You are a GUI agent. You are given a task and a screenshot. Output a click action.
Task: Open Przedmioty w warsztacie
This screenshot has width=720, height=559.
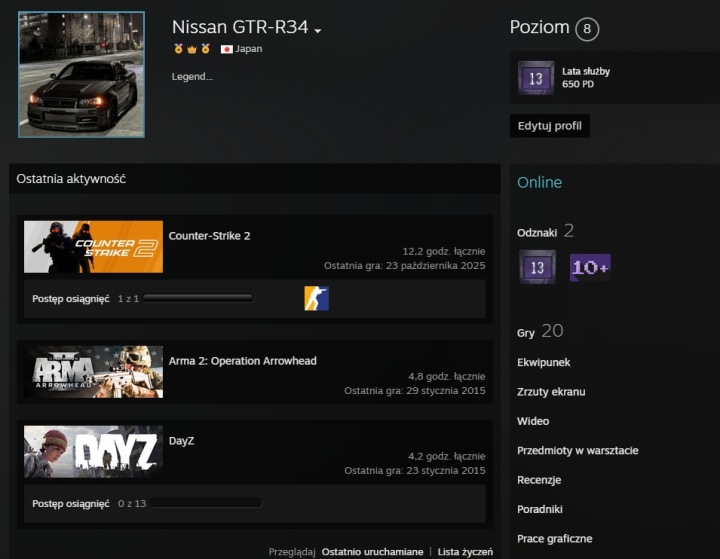pyautogui.click(x=578, y=451)
